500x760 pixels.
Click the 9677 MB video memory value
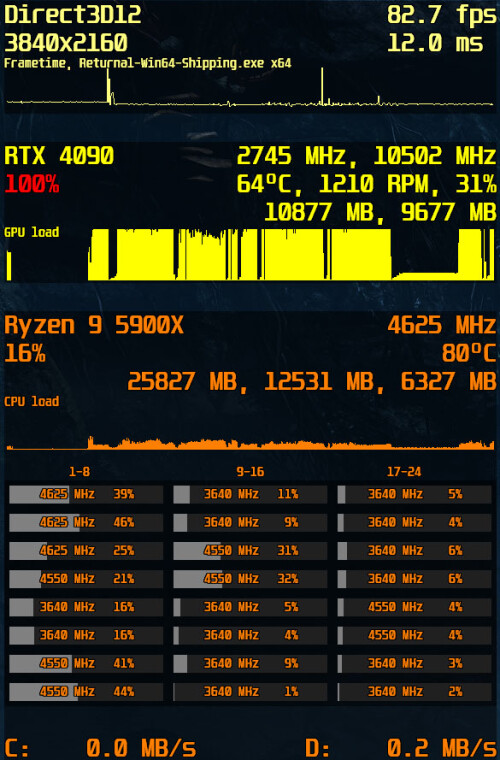pos(449,212)
